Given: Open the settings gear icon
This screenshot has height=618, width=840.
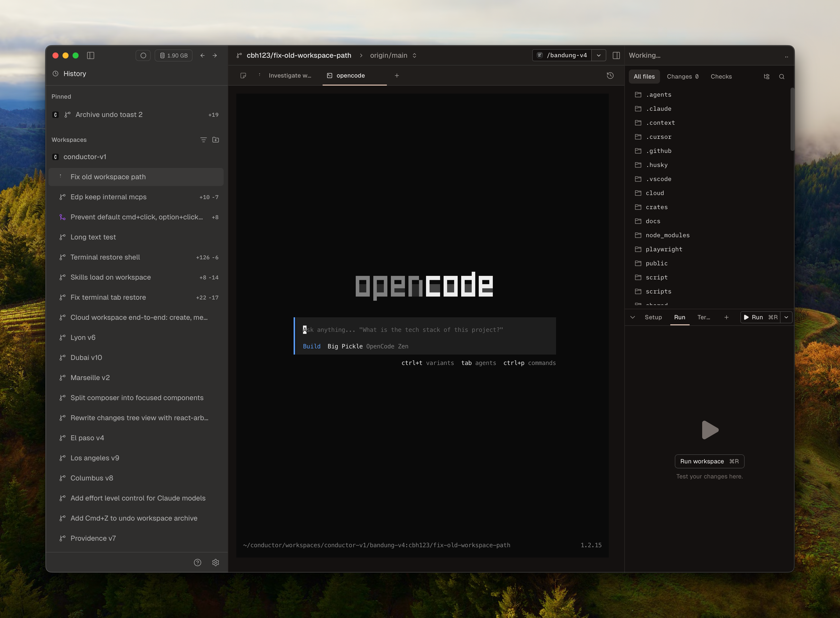Looking at the screenshot, I should [x=215, y=562].
